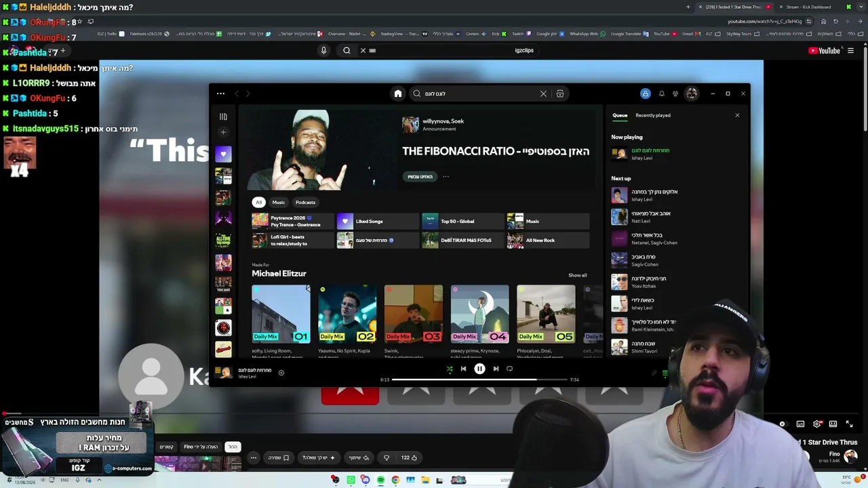Viewport: 868px width, 488px height.
Task: Click the YouTube search magnifier icon
Action: click(x=347, y=50)
